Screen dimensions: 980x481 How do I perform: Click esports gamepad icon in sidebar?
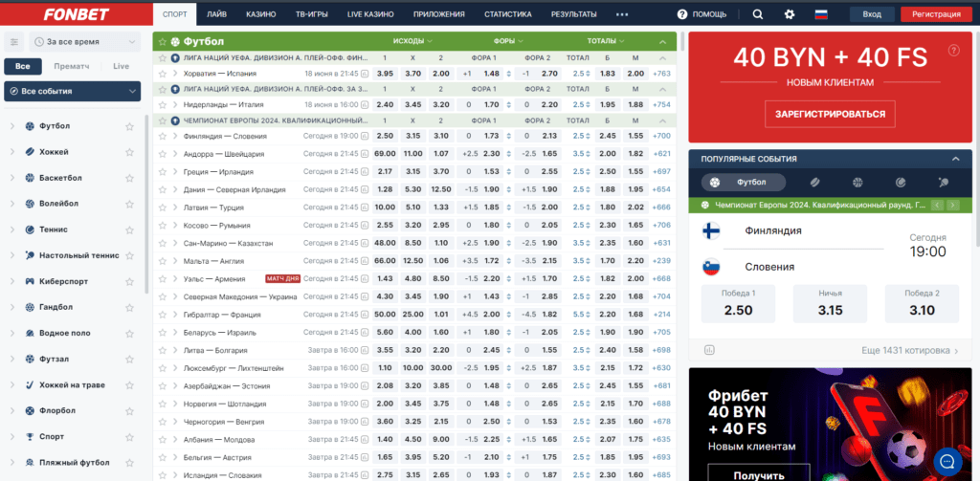pos(30,281)
